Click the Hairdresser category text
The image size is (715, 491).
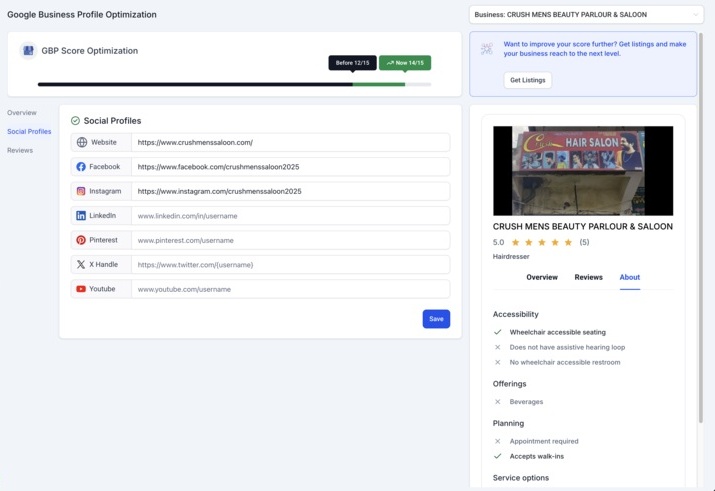[x=511, y=257]
